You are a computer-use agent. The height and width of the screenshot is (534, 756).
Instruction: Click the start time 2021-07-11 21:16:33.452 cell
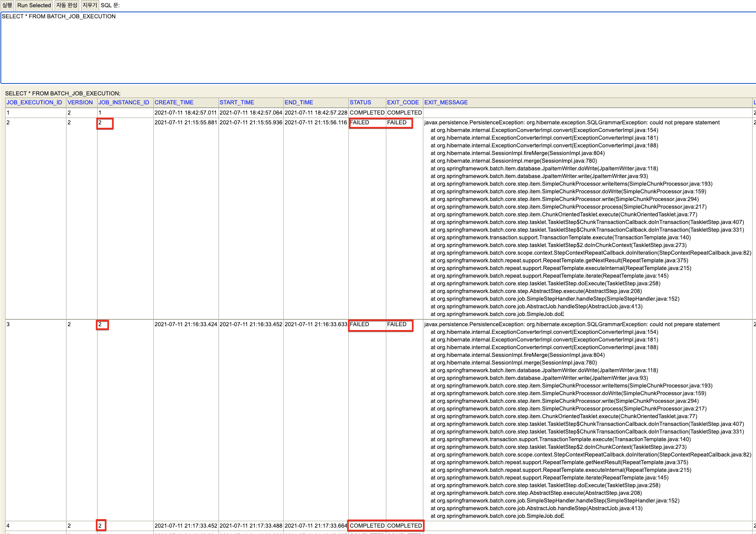click(251, 324)
